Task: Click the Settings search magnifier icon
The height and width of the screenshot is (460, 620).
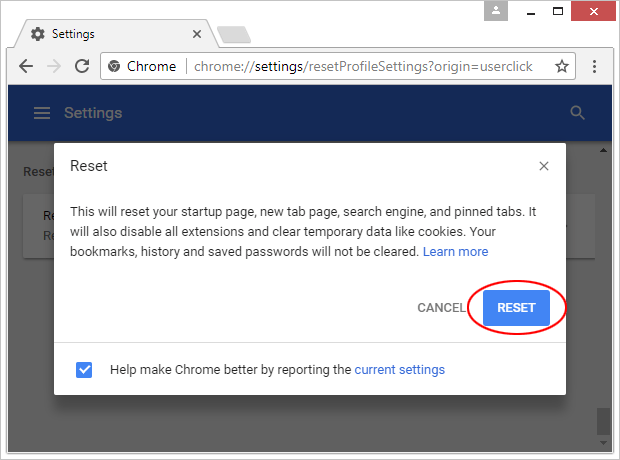Action: click(x=577, y=113)
